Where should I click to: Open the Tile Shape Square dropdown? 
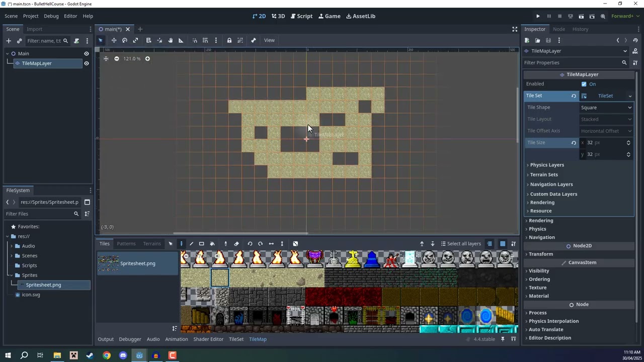pyautogui.click(x=606, y=108)
